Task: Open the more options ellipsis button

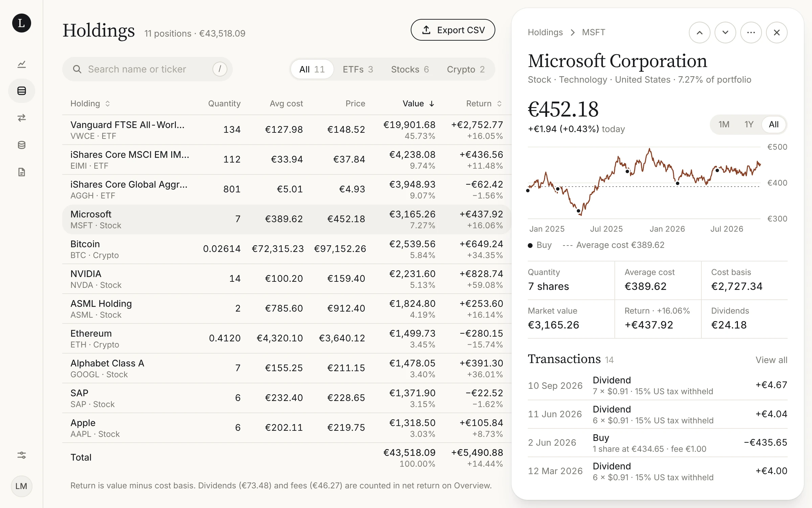Action: (751, 33)
